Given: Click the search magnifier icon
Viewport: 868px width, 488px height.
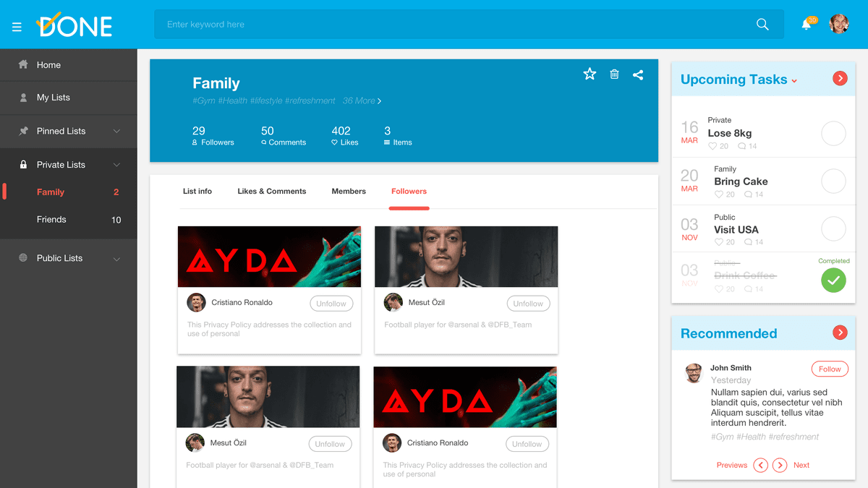Looking at the screenshot, I should coord(762,25).
